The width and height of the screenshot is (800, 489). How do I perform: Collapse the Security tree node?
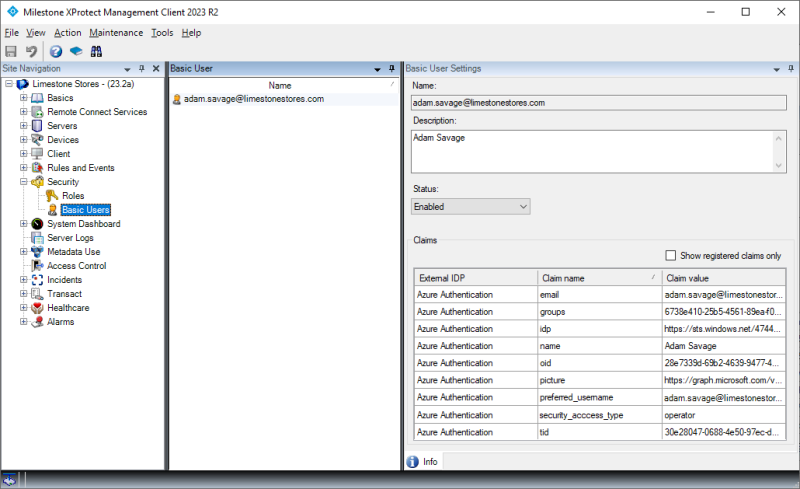[23, 181]
